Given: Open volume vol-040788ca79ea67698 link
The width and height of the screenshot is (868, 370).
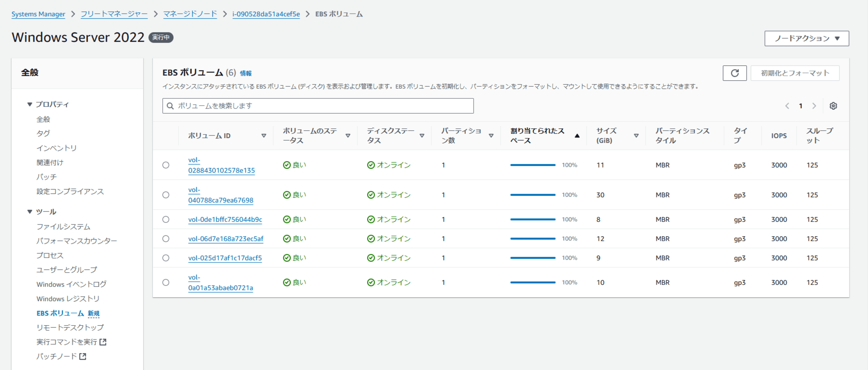Looking at the screenshot, I should point(220,195).
